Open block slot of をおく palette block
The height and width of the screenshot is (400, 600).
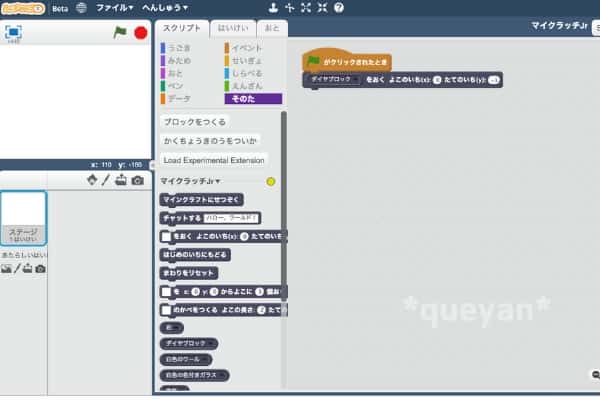point(166,237)
